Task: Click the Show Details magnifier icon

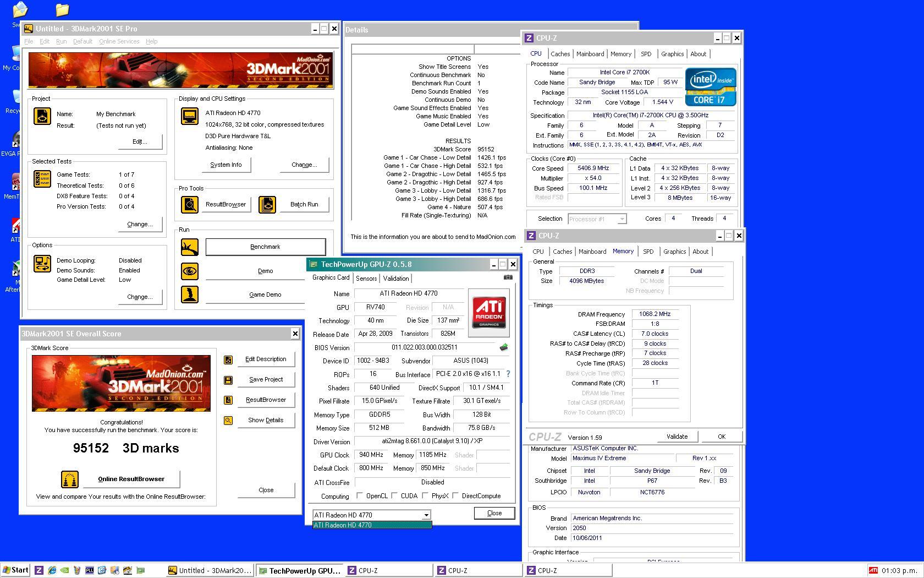Action: coord(228,421)
